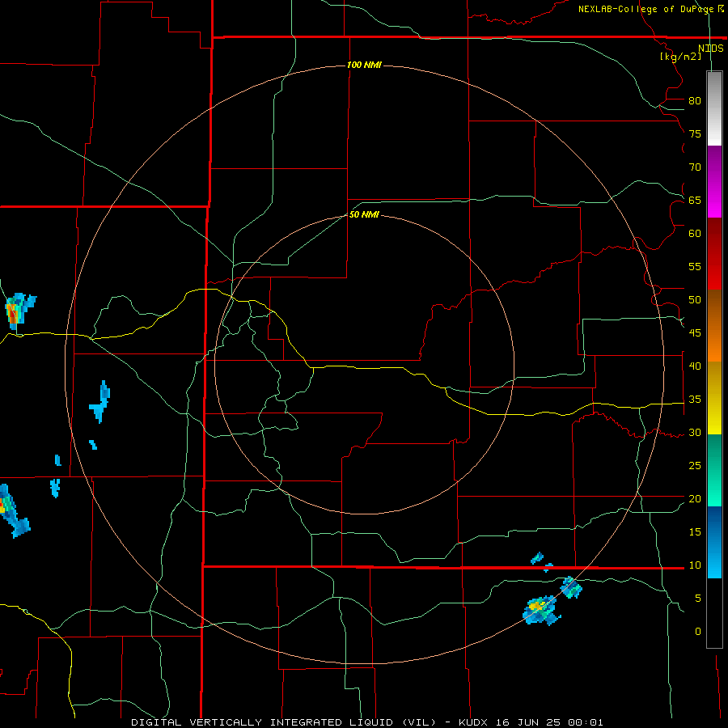
Task: Click the kg/m2 units label
Action: click(680, 57)
